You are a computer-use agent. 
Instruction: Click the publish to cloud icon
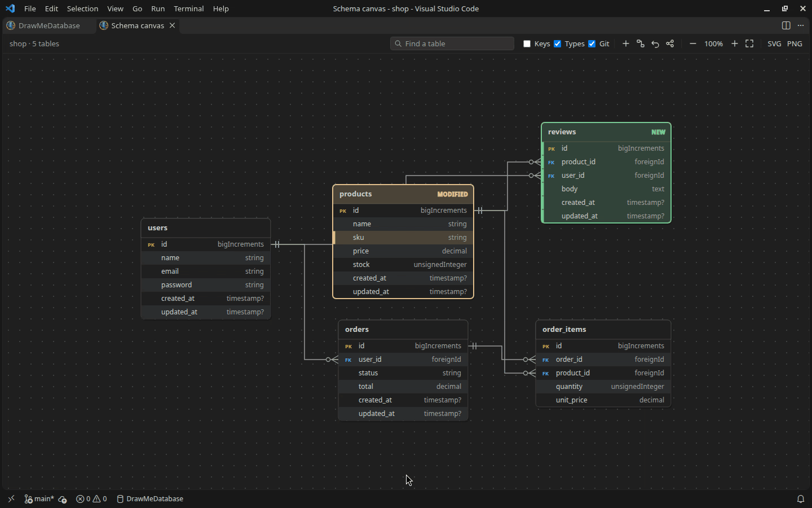coord(63,499)
